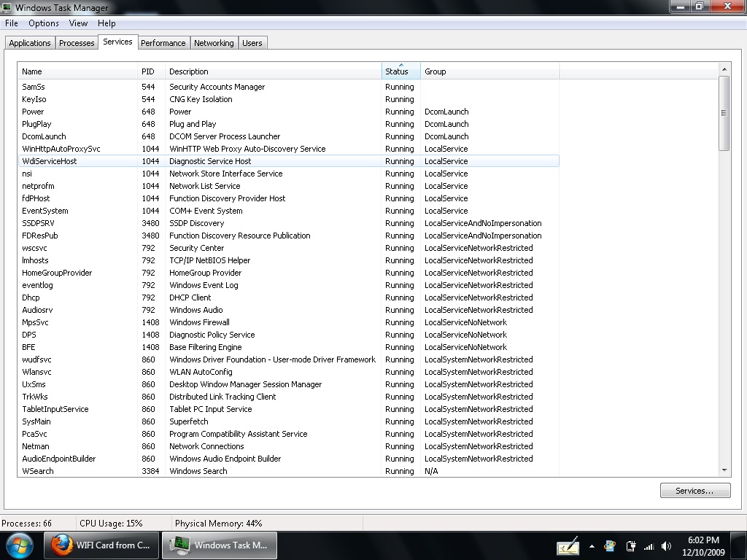The image size is (747, 560).
Task: Click the scrollbar up arrow
Action: tap(724, 69)
